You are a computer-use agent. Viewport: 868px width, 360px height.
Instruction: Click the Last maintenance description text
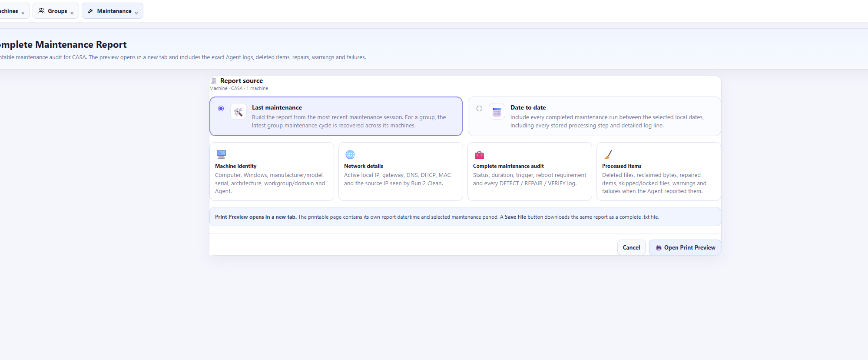pos(349,121)
